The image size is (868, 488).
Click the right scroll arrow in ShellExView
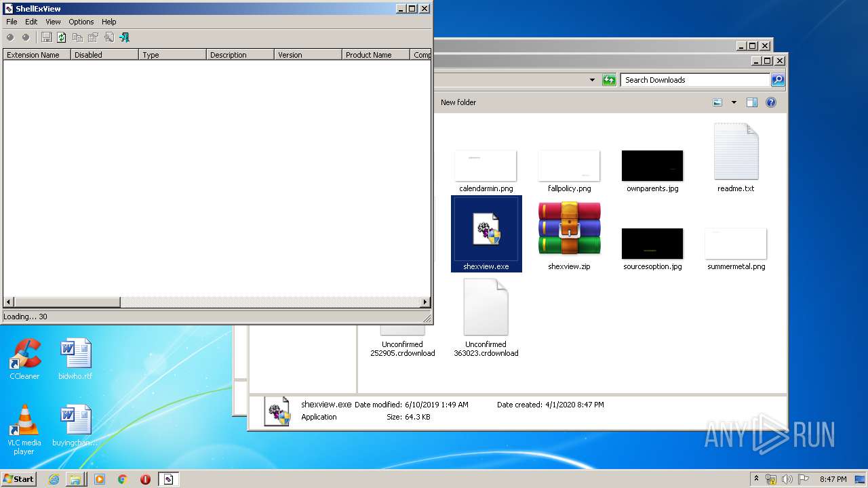click(x=425, y=302)
